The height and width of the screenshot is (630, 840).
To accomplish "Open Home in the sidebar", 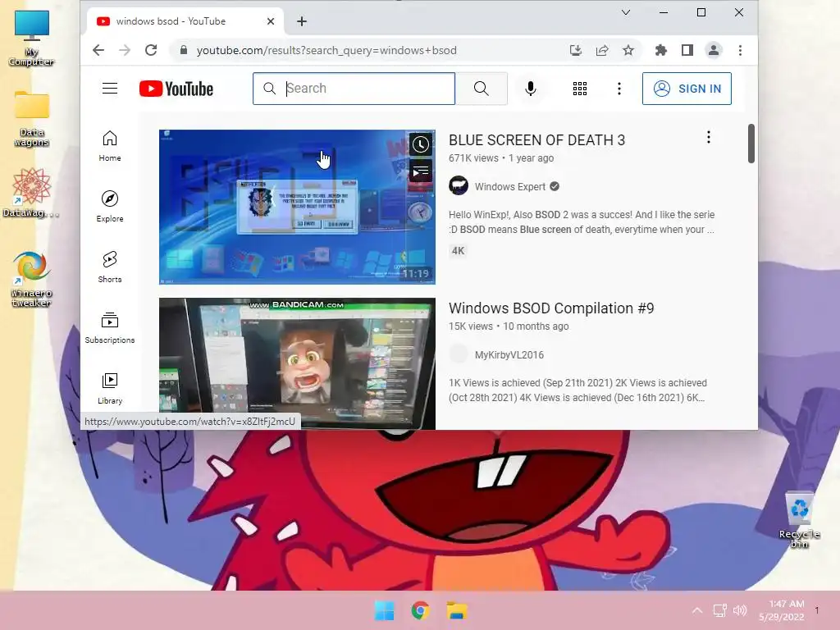I will [x=110, y=146].
